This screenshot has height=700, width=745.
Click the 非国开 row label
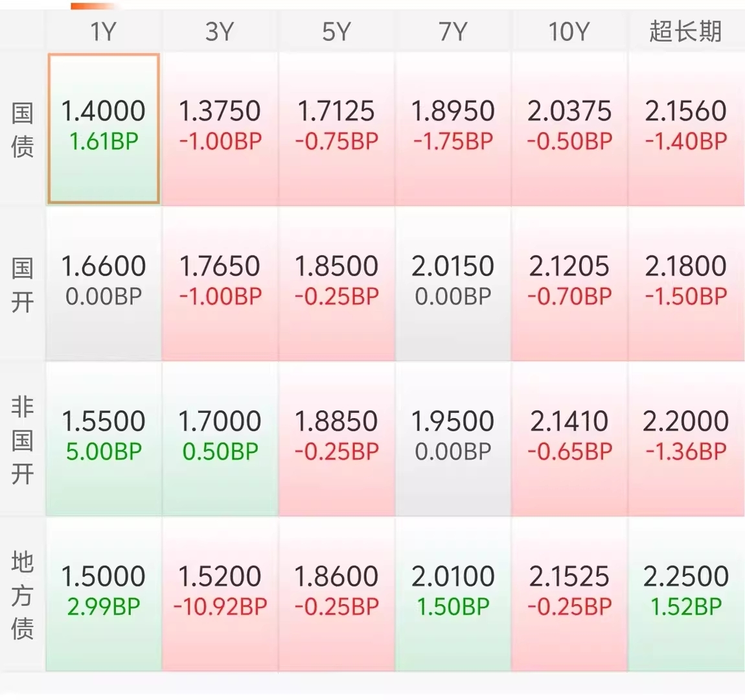22,440
